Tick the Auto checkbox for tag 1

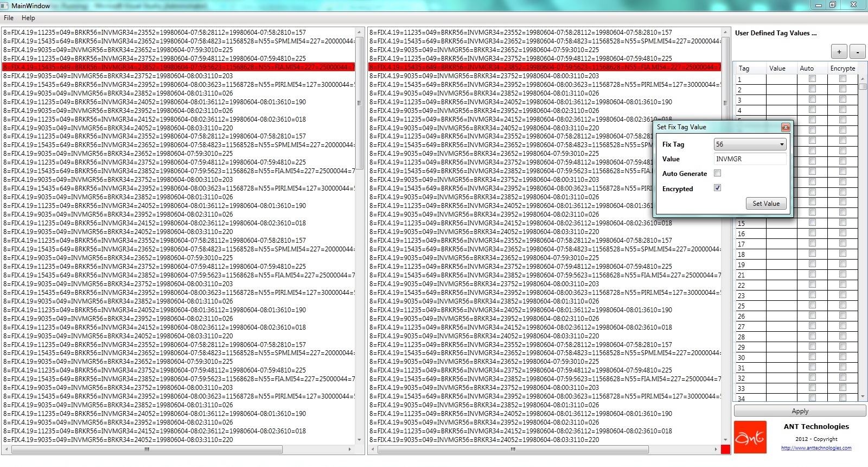click(x=812, y=79)
